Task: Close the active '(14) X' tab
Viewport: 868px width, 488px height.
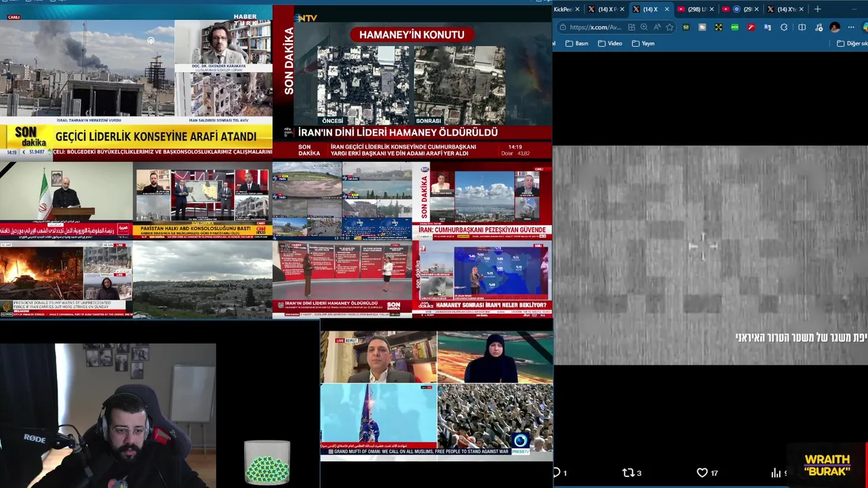Action: tap(667, 9)
